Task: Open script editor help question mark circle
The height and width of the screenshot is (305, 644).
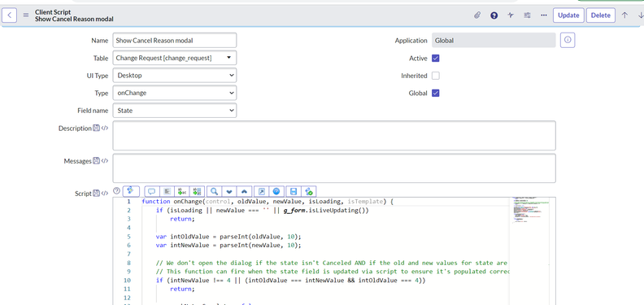Action: click(116, 191)
